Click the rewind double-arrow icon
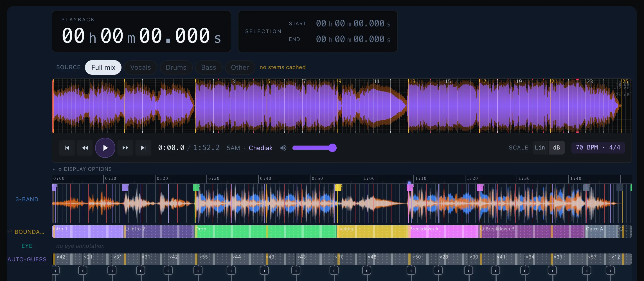Screen dimensions: 644x281 [85, 148]
